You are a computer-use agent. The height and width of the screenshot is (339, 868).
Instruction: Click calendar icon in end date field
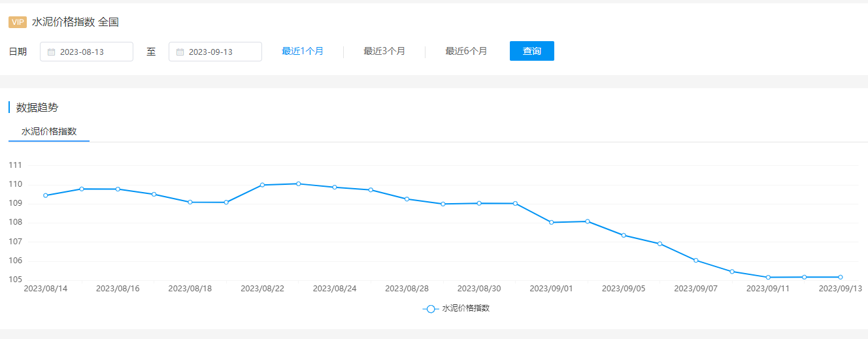tap(180, 52)
